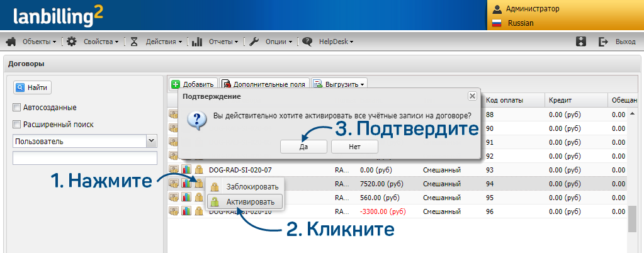Toggle the Автосозданные checkbox
This screenshot has height=253, width=644.
point(16,108)
